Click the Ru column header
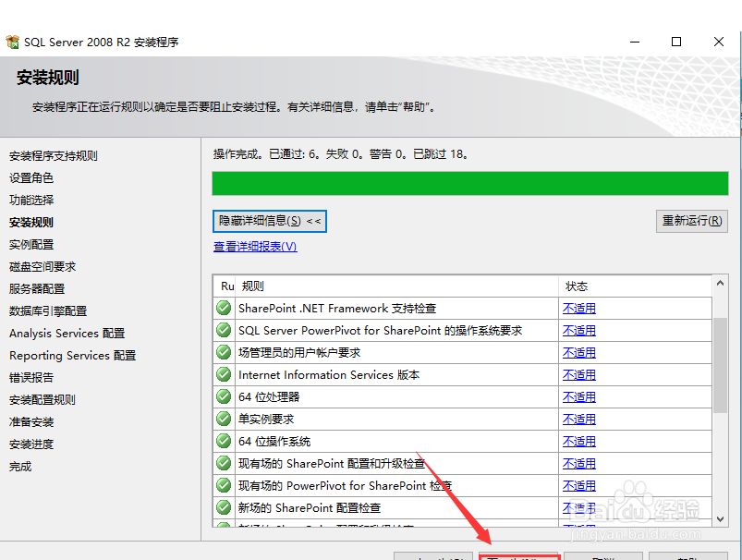 (x=225, y=286)
